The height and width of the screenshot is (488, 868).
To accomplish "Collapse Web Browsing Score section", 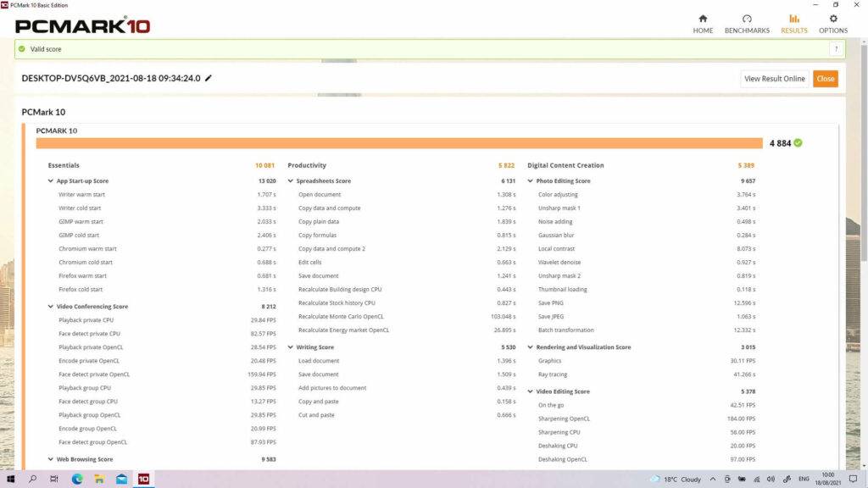I will click(x=50, y=459).
